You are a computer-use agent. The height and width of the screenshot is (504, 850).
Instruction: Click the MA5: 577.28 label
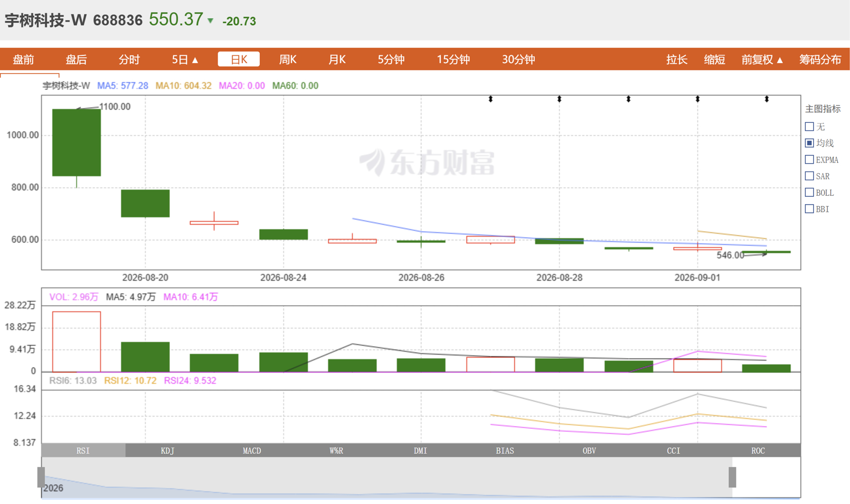[122, 85]
